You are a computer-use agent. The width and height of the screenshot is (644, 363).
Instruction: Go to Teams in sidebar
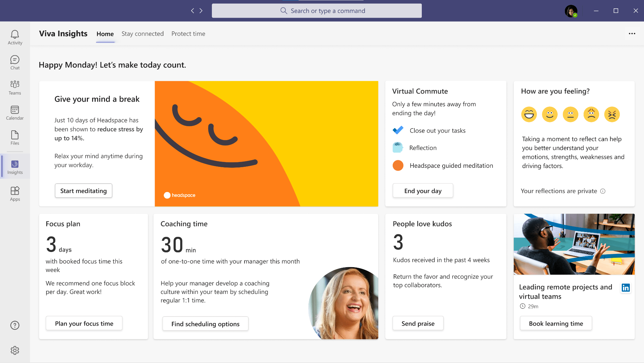tap(15, 88)
